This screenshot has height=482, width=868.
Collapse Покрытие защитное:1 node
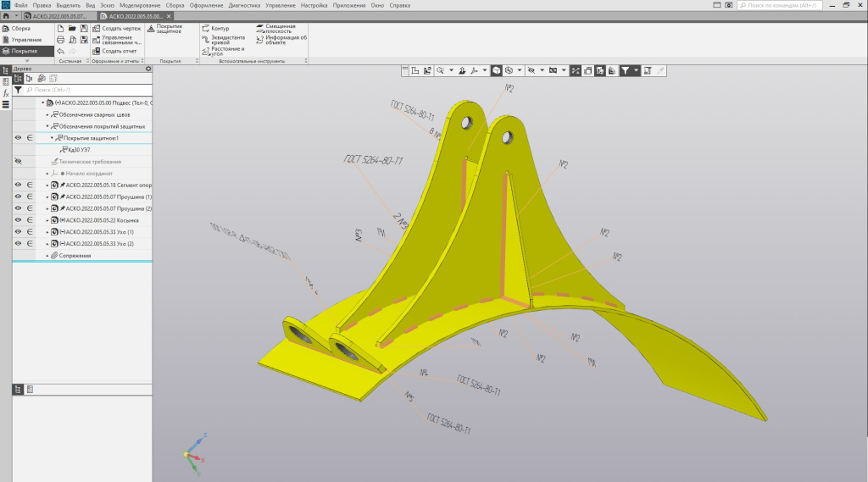click(x=52, y=138)
